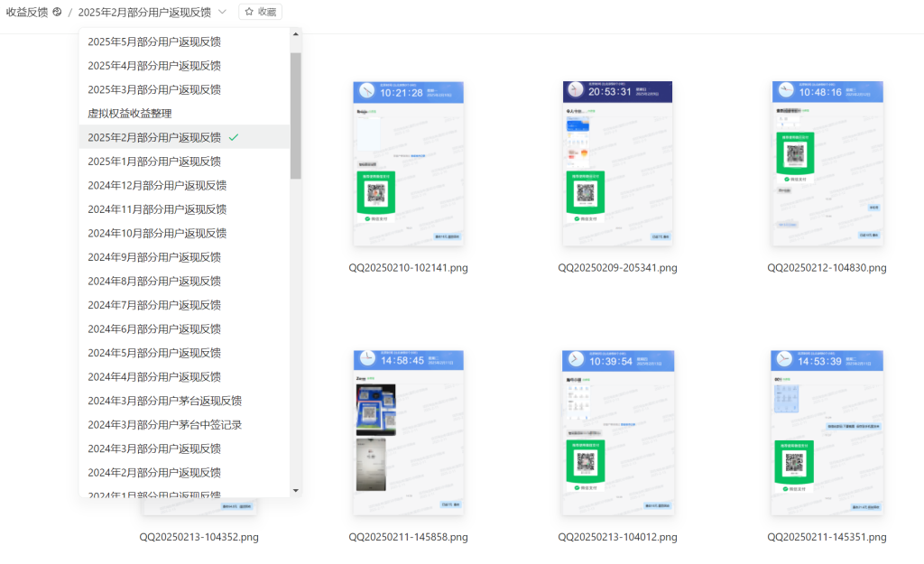
Task: Choose 2024年12月部分用户返现反馈
Action: [184, 186]
